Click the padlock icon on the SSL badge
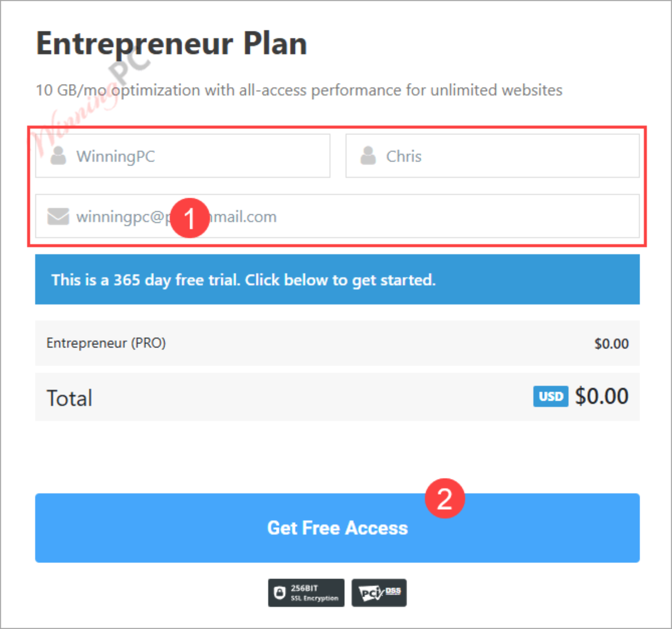The width and height of the screenshot is (672, 629). pyautogui.click(x=280, y=593)
